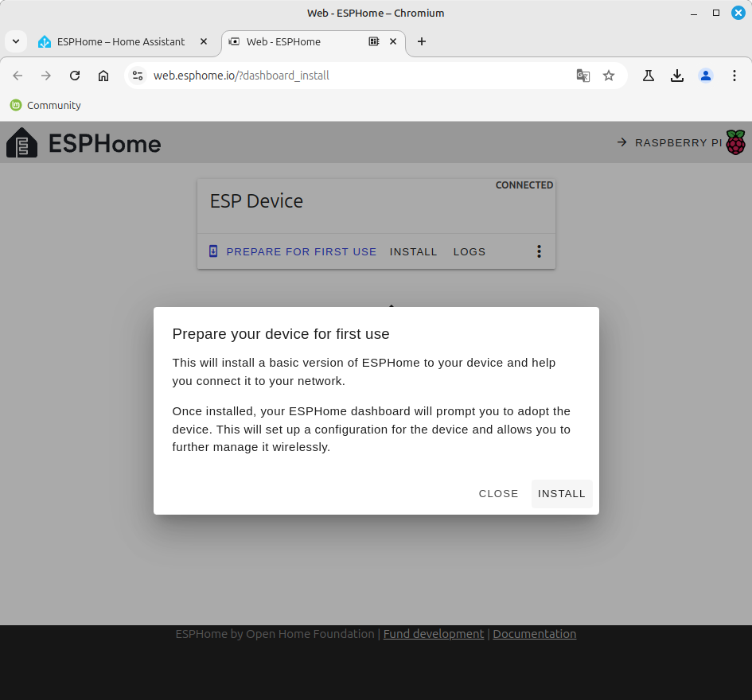752x700 pixels.
Task: Click the ESPHome header title text
Action: click(x=104, y=143)
